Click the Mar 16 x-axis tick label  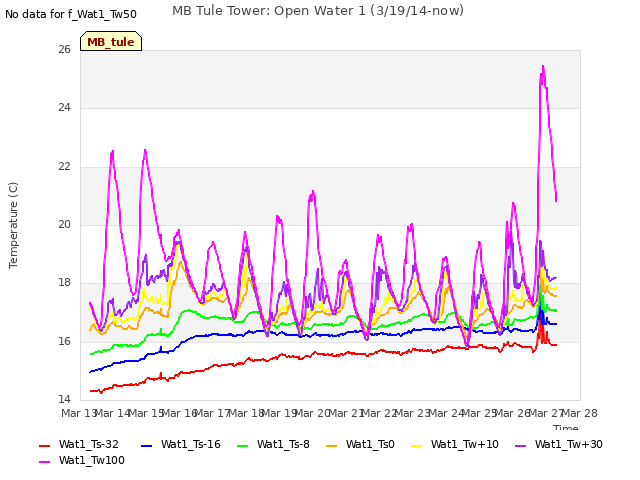point(179,413)
